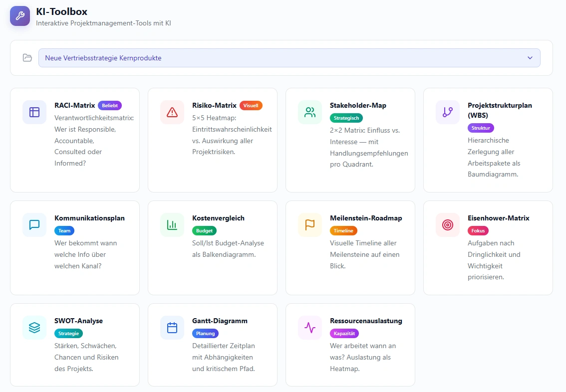Click the Gantt-Diagramm calendar icon
Image resolution: width=566 pixels, height=392 pixels.
172,328
